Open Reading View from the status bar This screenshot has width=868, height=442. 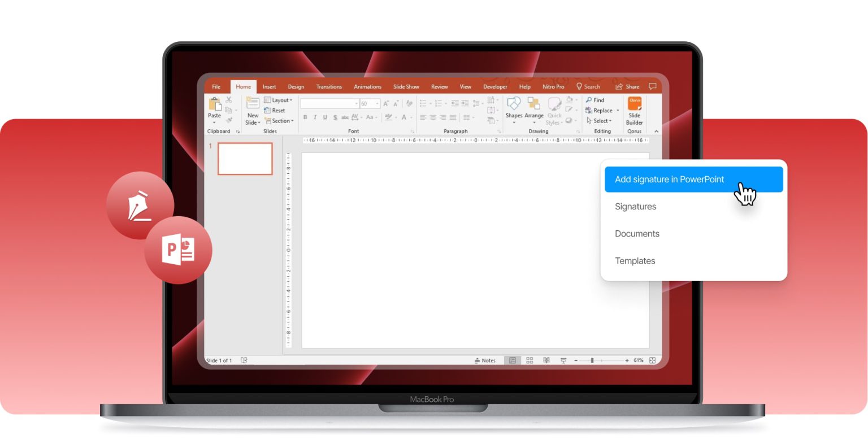(x=546, y=360)
